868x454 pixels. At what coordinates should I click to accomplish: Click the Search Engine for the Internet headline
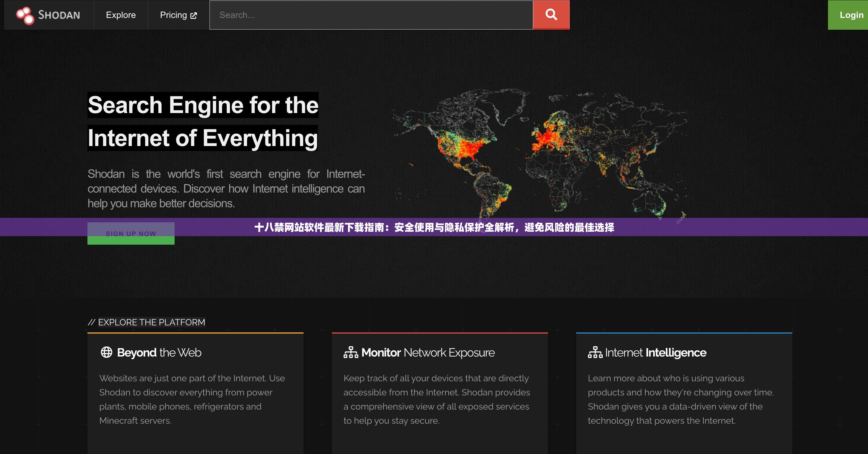[203, 121]
